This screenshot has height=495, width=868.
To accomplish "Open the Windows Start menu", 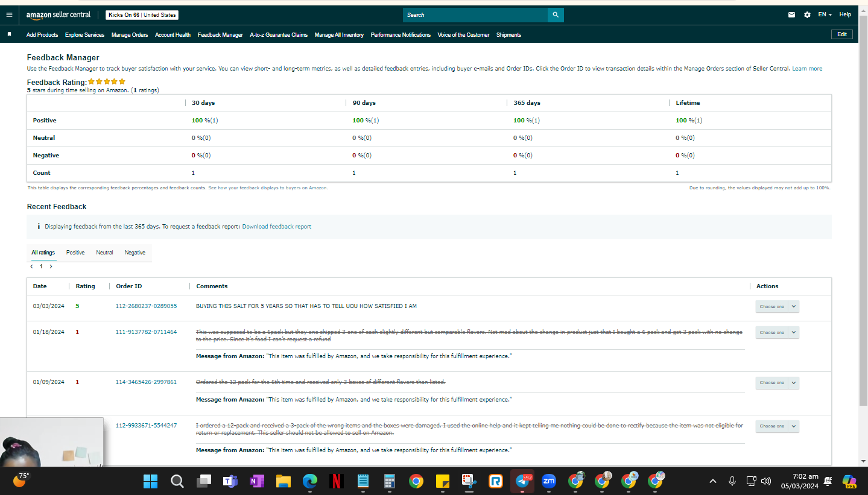I will pos(150,481).
